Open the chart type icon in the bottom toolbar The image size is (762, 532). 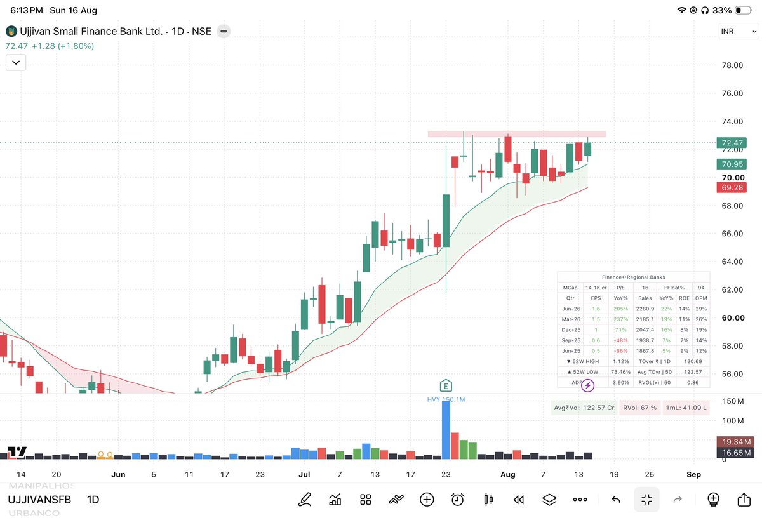coord(335,500)
